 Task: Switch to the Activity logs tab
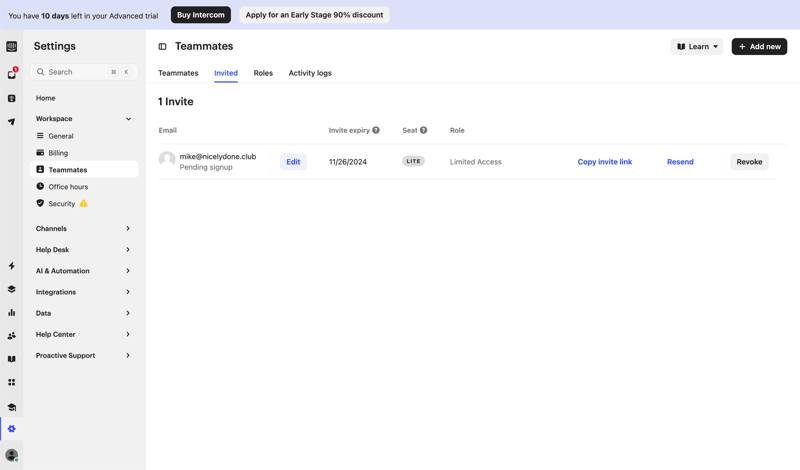coord(310,73)
